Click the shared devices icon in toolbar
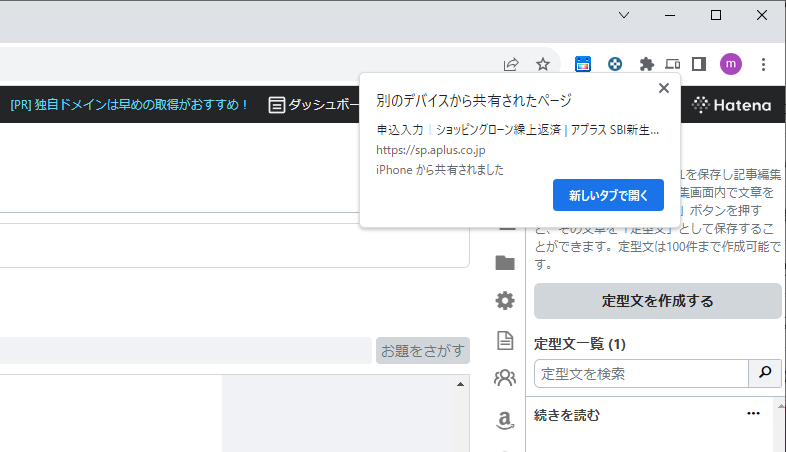Screen dimensions: 786x452 coord(673,64)
